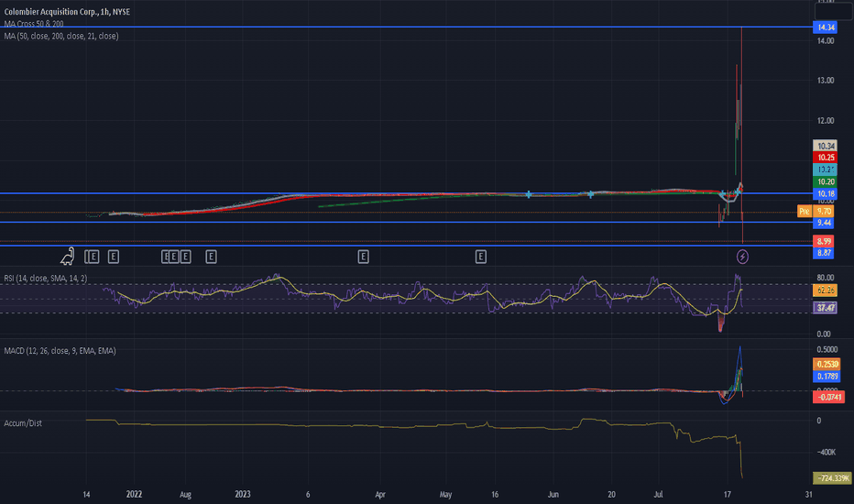This screenshot has height=504, width=854.
Task: Select the MA (50, close, 200...) indicator legend
Action: pyautogui.click(x=61, y=36)
